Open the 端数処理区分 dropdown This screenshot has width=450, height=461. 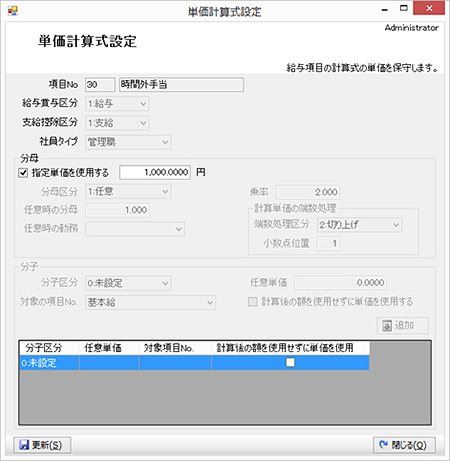click(359, 225)
